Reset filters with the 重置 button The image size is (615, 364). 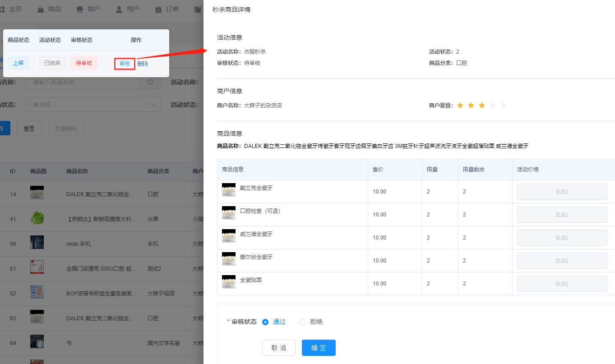tap(29, 128)
